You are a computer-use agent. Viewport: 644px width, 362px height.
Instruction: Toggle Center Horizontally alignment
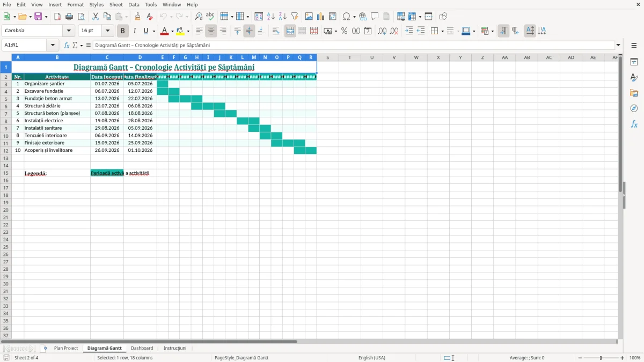point(211,31)
